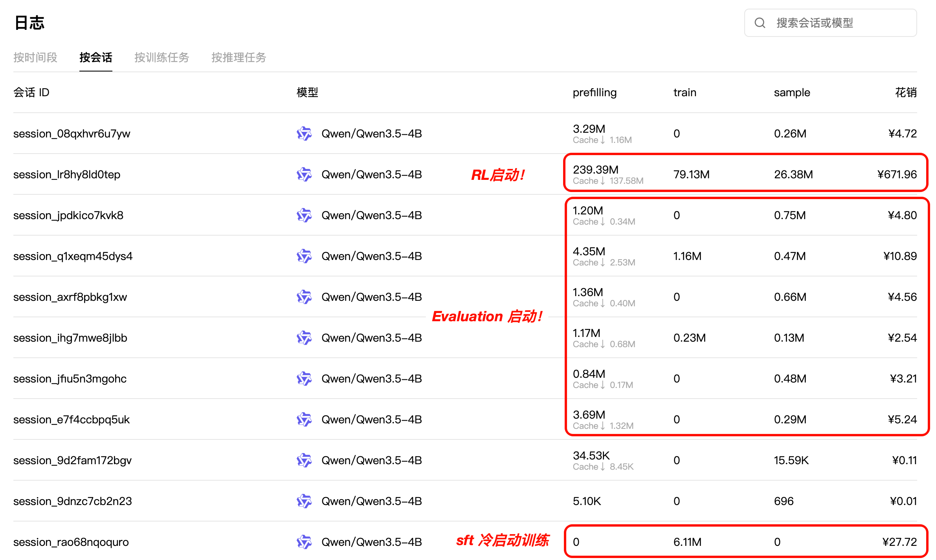Focus the 搜索会话或模型 search field
This screenshot has height=560, width=936.
[x=830, y=23]
